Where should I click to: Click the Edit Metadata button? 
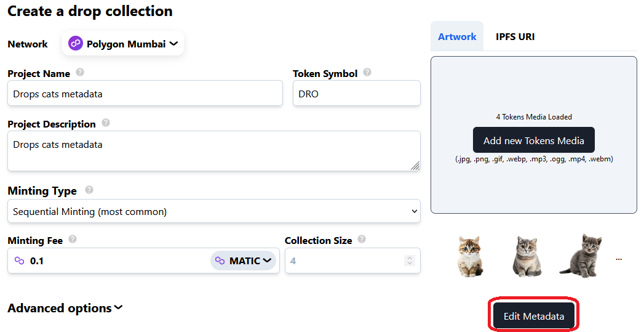coord(533,316)
